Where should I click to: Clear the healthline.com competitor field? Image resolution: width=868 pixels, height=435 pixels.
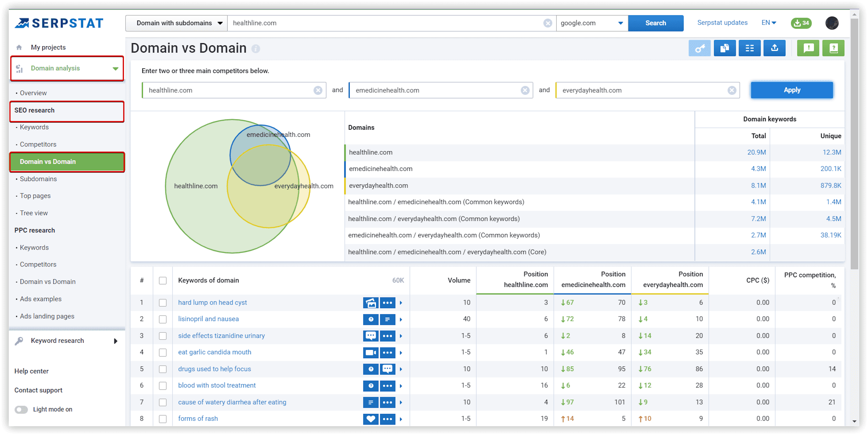pos(318,90)
